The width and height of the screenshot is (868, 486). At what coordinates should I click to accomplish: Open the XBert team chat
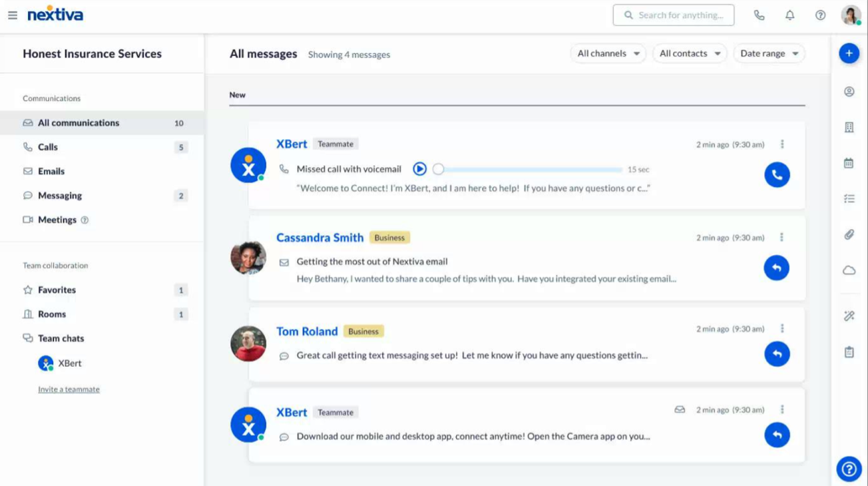[x=60, y=364]
